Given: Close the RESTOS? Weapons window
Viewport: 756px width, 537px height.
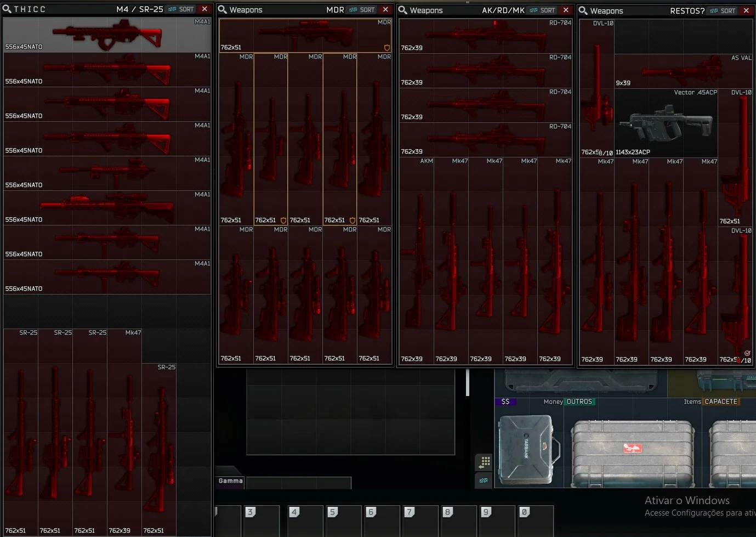Looking at the screenshot, I should [x=746, y=11].
